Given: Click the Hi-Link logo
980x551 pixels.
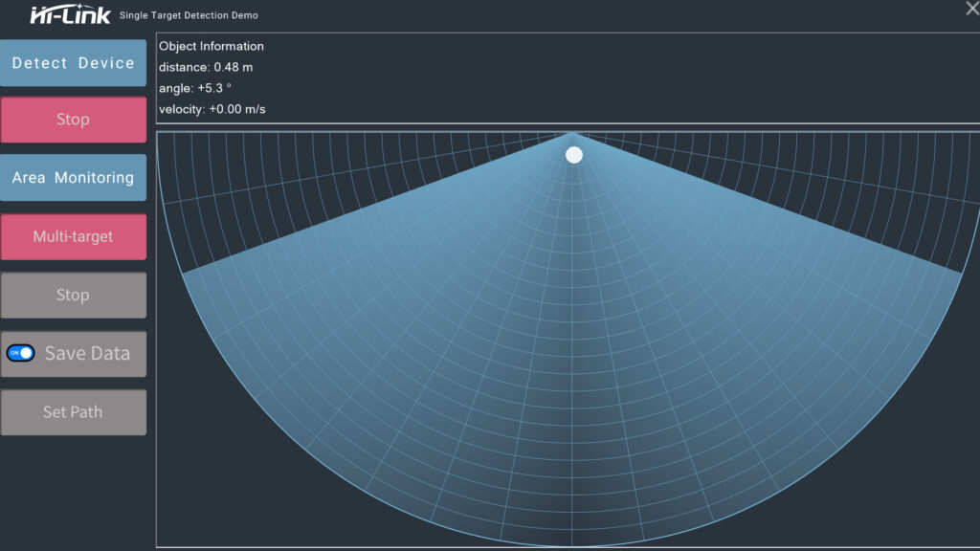Looking at the screenshot, I should pos(70,13).
